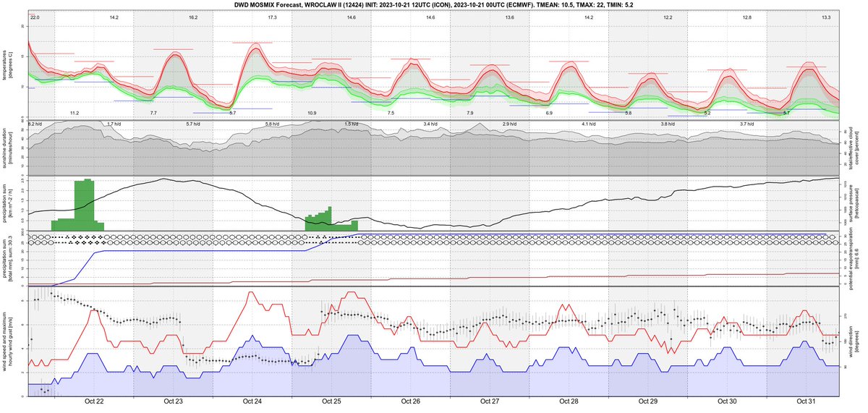Click the 5.2 minimum temperature value
868x413 pixels.
pyautogui.click(x=707, y=114)
